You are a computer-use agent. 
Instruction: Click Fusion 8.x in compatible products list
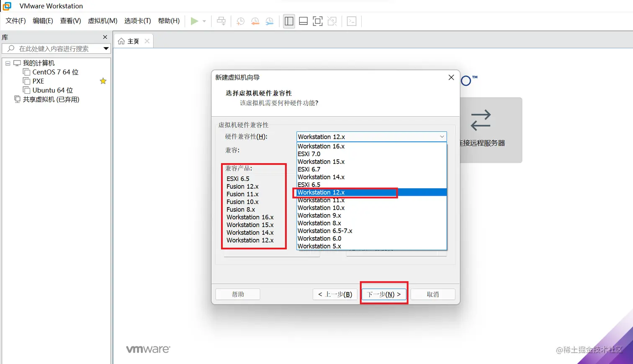click(241, 209)
